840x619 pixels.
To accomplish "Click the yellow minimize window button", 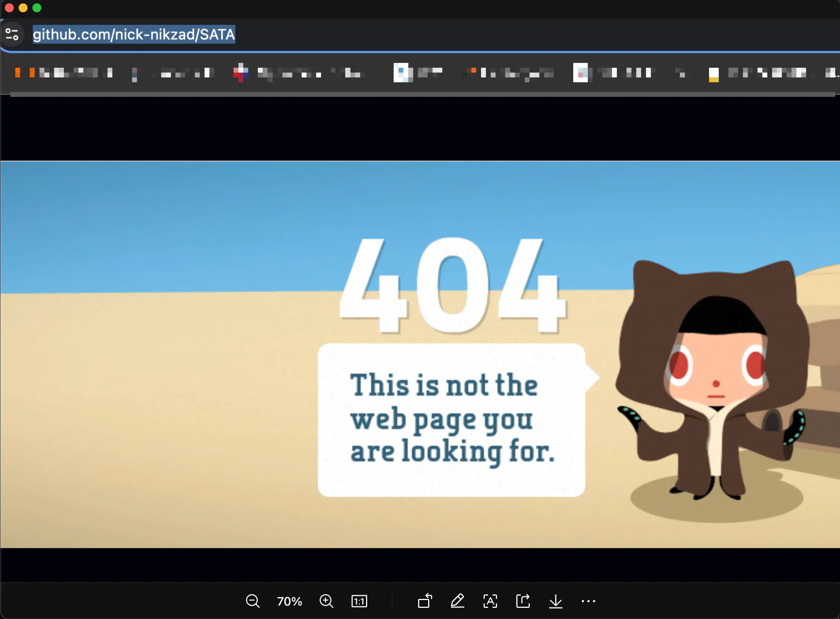I will [23, 8].
